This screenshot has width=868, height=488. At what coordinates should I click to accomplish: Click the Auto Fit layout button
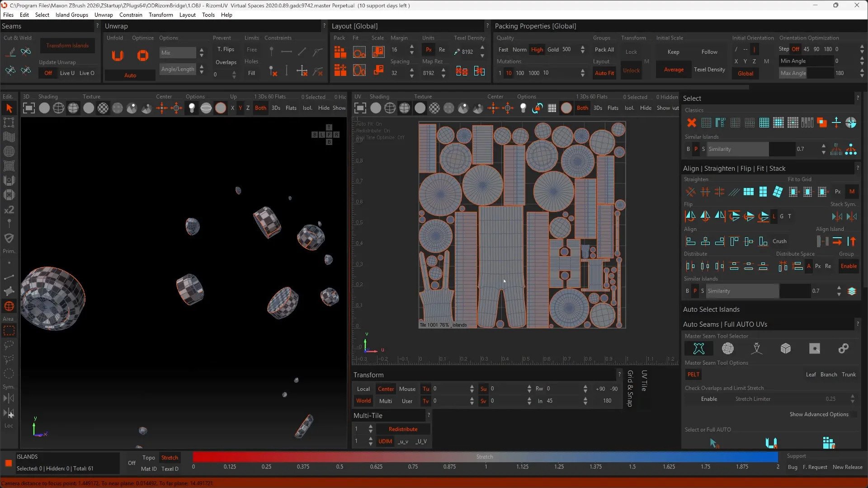[604, 73]
